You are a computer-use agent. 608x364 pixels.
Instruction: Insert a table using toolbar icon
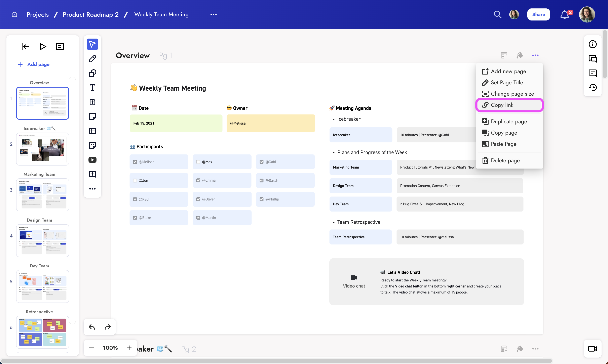(92, 131)
